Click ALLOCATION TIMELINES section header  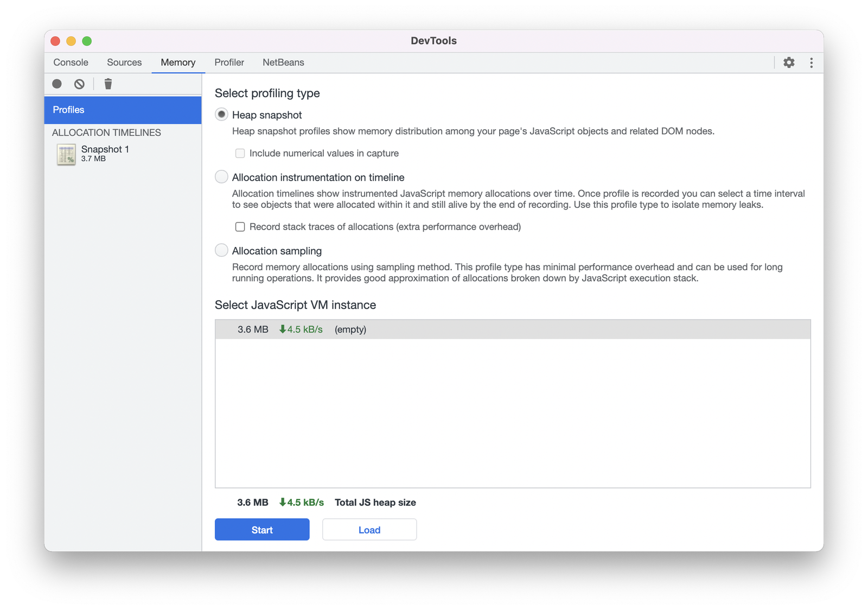point(106,132)
